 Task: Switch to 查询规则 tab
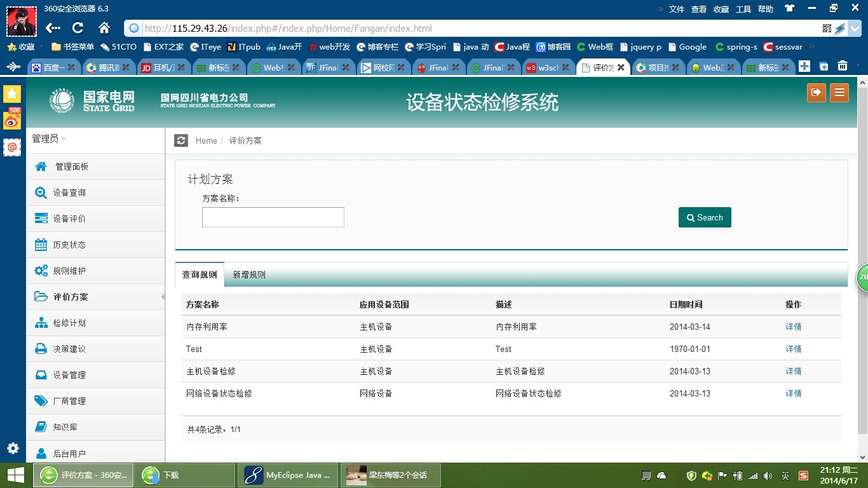pos(200,274)
